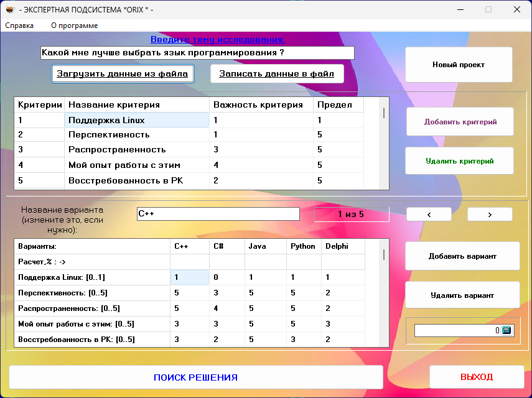Click the numeric field showing 0
The width and height of the screenshot is (532, 398).
(x=457, y=330)
